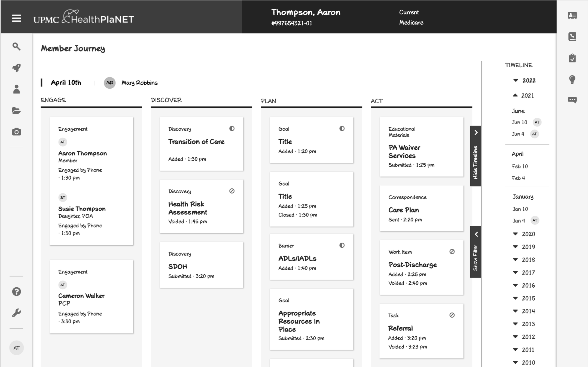Click the clipboard checklist icon

572,58
